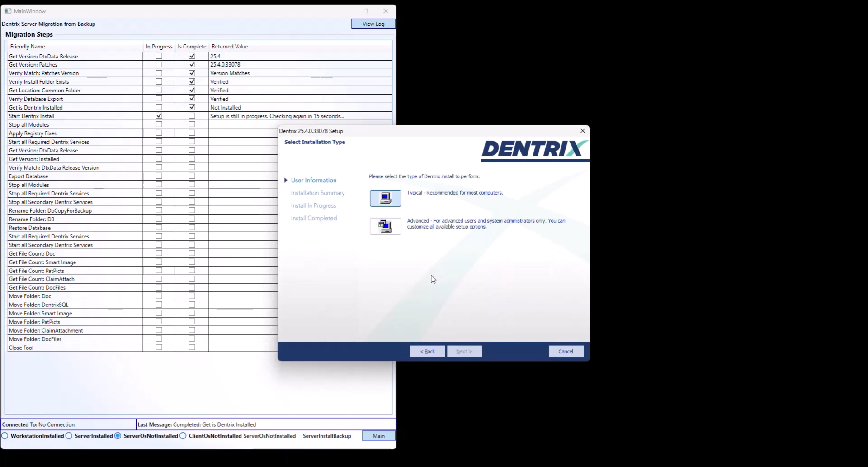Click the arrow beside User Information step
Screen dimensions: 868x467
[x=286, y=180]
